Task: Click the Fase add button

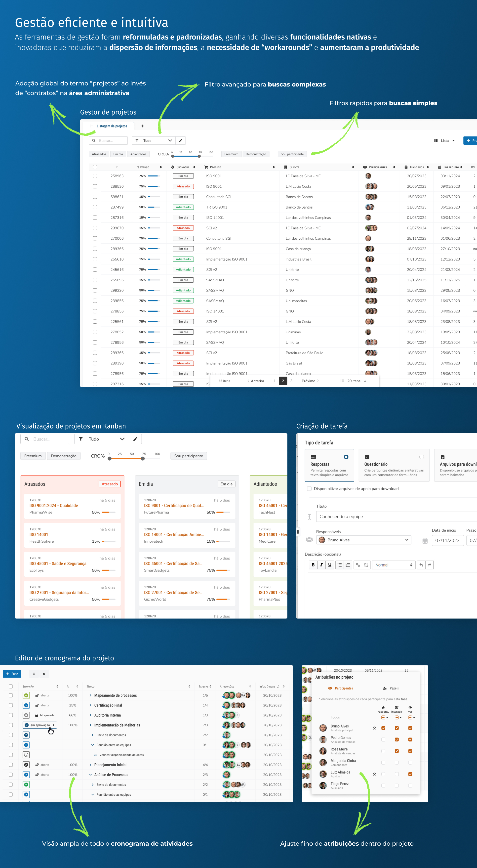Action: (12, 674)
